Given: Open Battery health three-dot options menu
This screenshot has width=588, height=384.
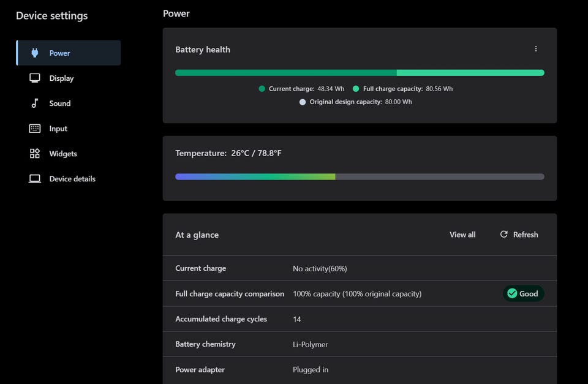Looking at the screenshot, I should 536,49.
